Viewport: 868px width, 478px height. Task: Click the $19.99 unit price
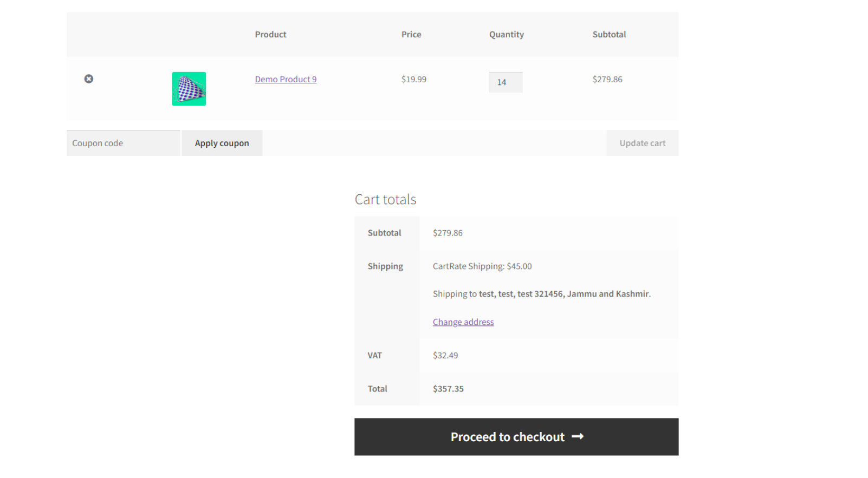click(x=413, y=80)
